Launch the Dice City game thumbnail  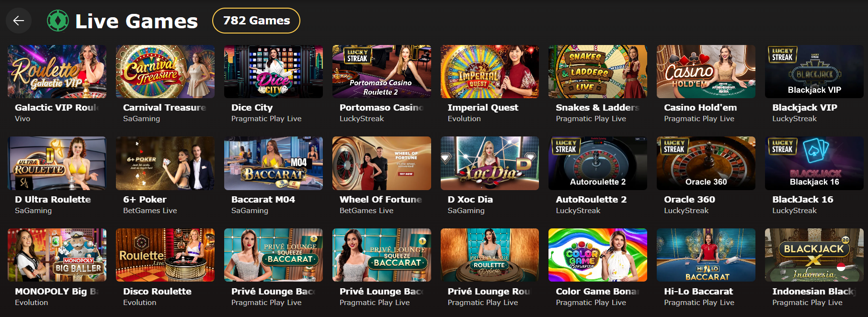pyautogui.click(x=274, y=71)
